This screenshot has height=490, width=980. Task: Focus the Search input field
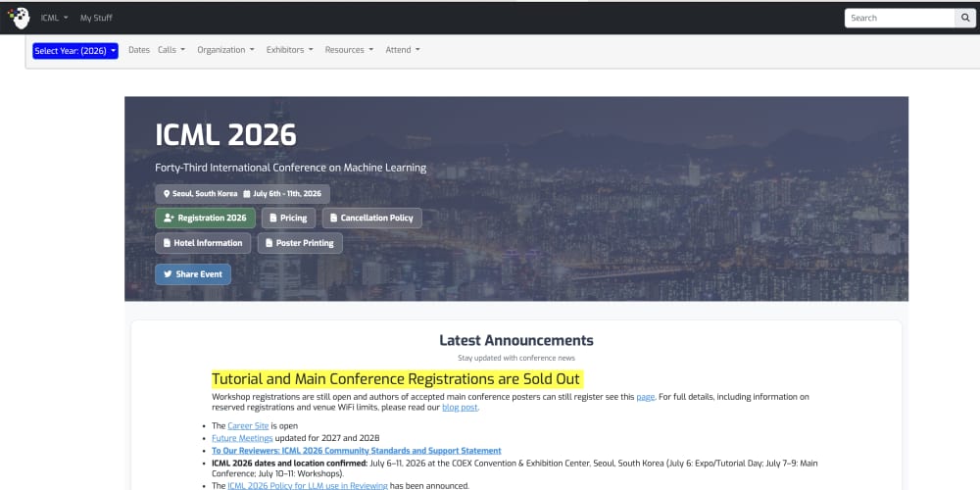[x=900, y=18]
